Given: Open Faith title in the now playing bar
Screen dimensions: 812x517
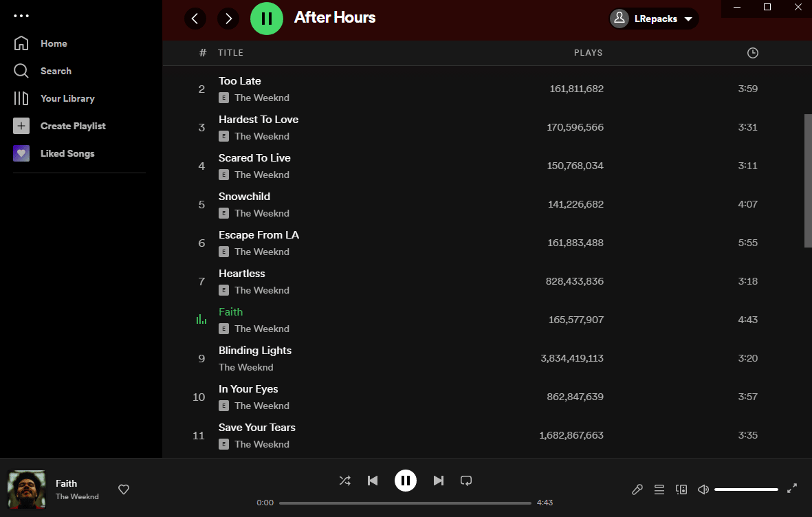Looking at the screenshot, I should coord(66,483).
